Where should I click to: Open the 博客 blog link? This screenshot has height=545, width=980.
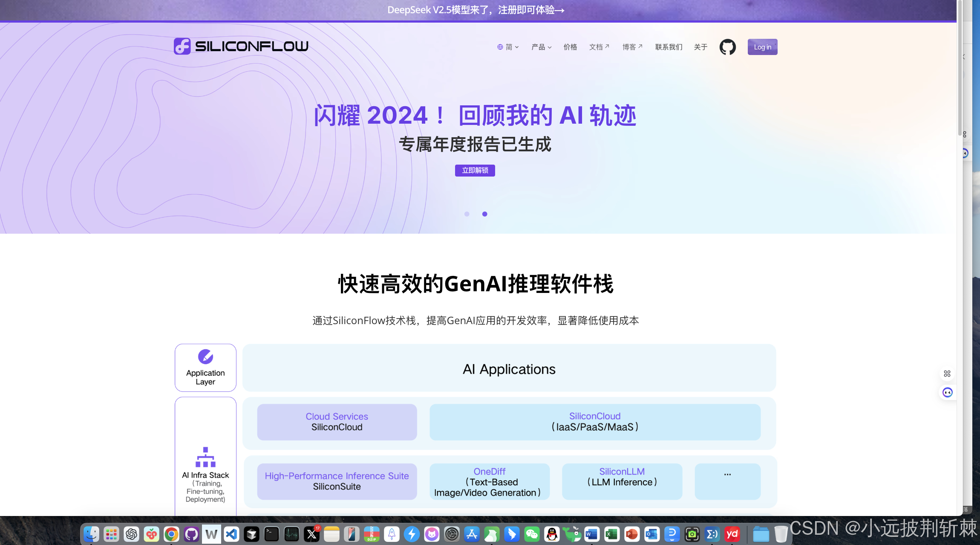tap(632, 47)
